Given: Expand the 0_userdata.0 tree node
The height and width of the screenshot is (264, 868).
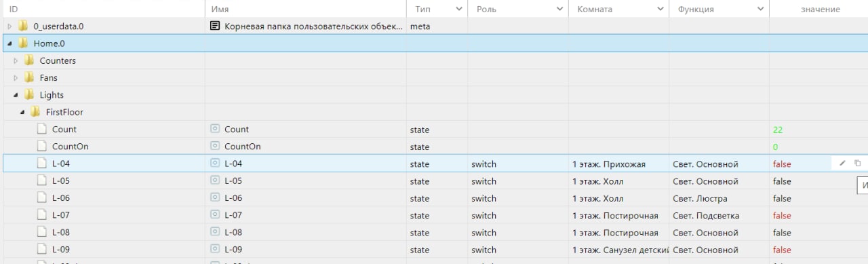Looking at the screenshot, I should pos(9,26).
